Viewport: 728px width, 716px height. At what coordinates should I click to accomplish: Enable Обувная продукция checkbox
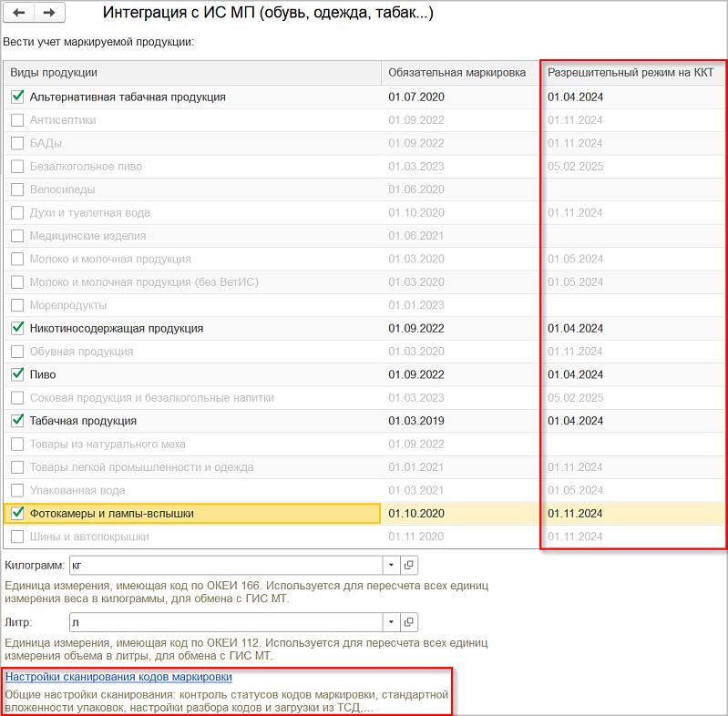pos(17,352)
